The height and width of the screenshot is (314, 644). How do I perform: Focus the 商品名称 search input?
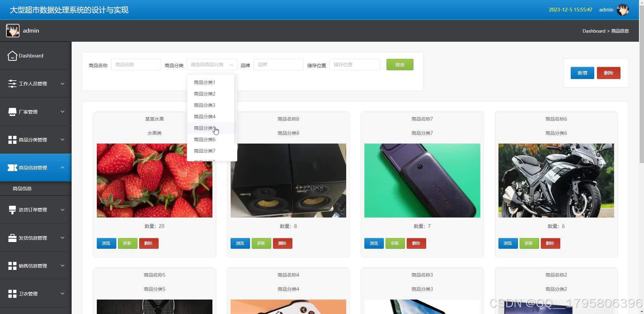[136, 65]
